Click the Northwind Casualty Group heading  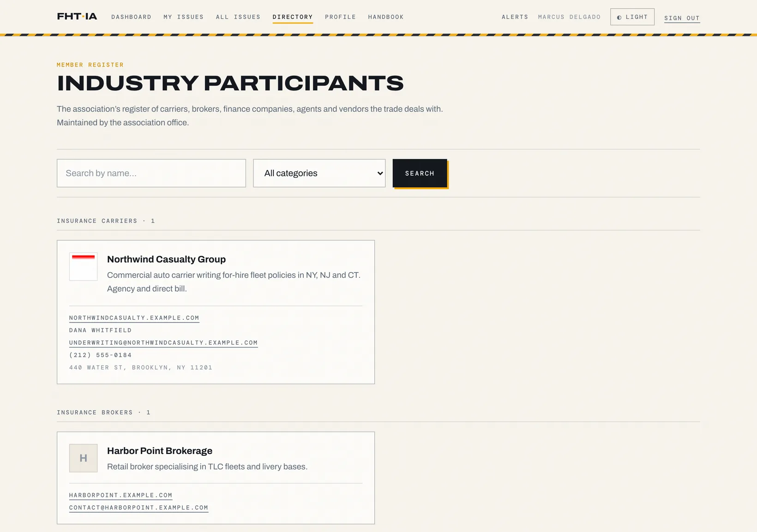coord(166,259)
